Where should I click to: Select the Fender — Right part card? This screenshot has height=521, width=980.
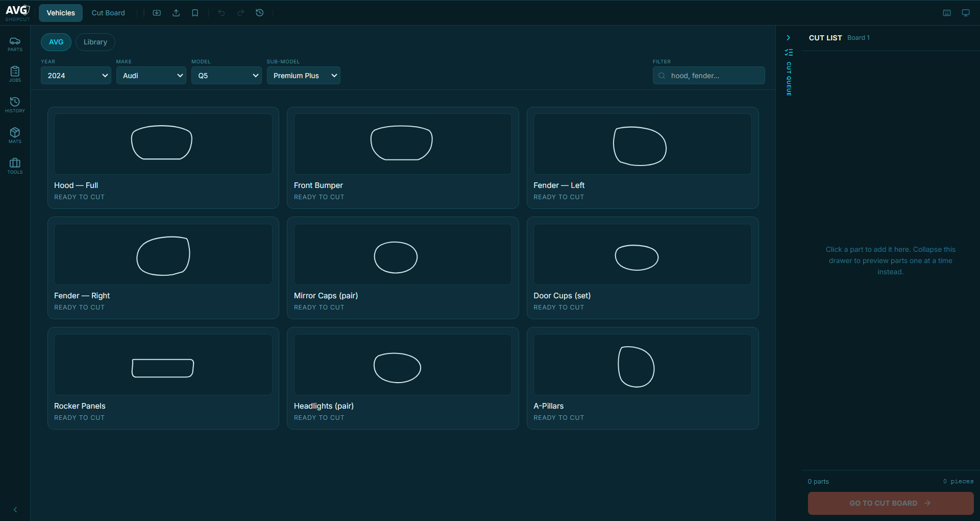click(163, 268)
